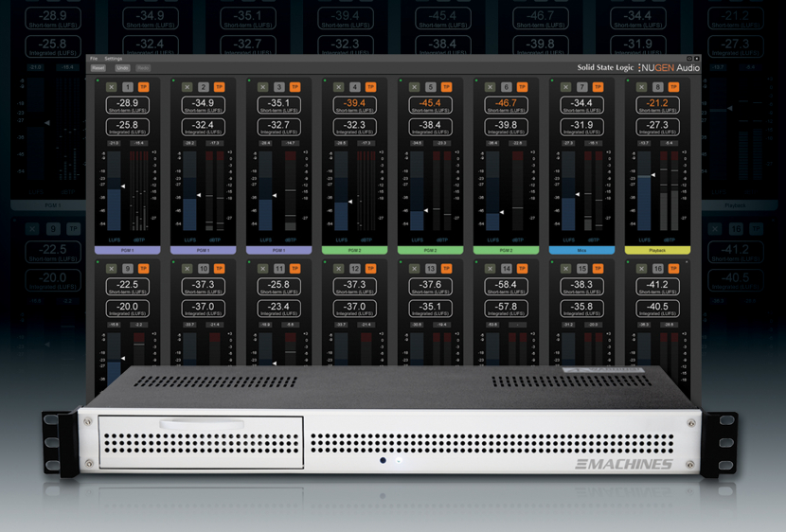786x532 pixels.
Task: Open the Settings menu
Action: click(114, 59)
